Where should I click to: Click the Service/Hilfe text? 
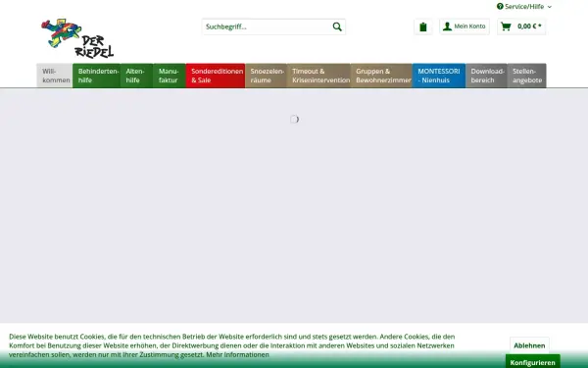pyautogui.click(x=524, y=7)
